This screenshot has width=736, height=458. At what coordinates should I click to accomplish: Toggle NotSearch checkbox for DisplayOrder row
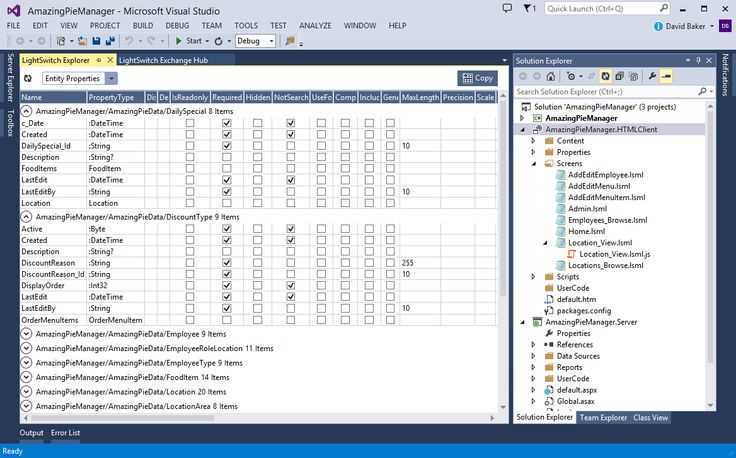(x=291, y=285)
